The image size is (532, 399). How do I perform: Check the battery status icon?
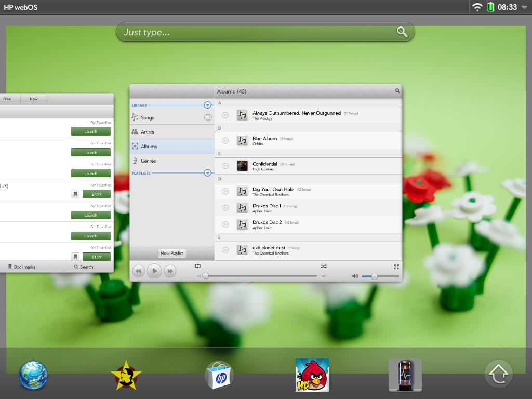(x=490, y=7)
